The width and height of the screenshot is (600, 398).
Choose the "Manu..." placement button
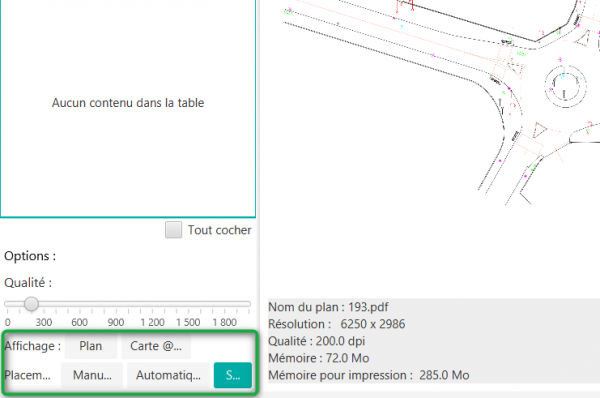(x=92, y=375)
